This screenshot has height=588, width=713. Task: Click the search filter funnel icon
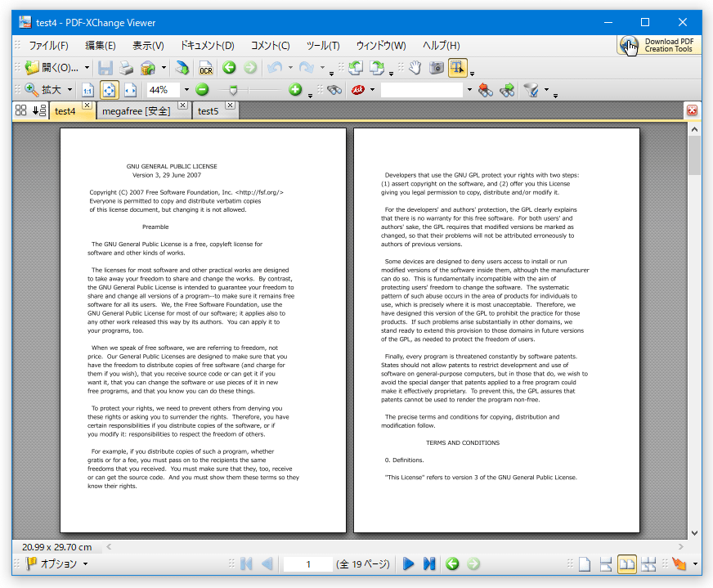(x=531, y=90)
